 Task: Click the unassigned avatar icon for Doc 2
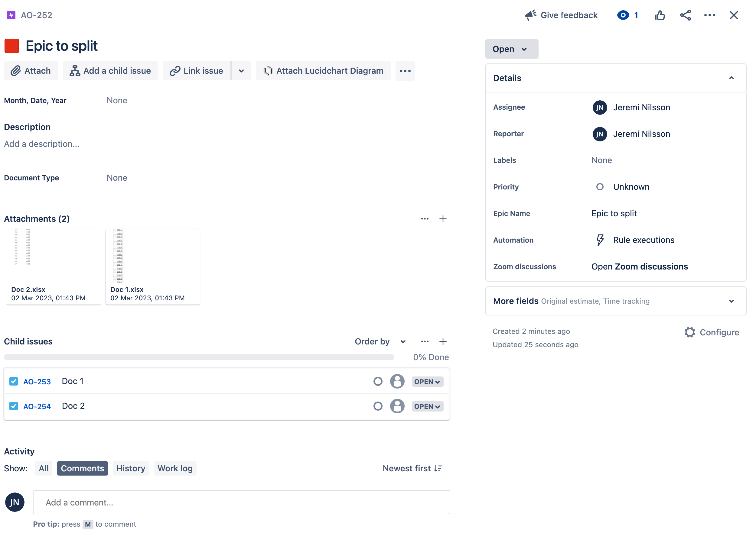point(397,406)
